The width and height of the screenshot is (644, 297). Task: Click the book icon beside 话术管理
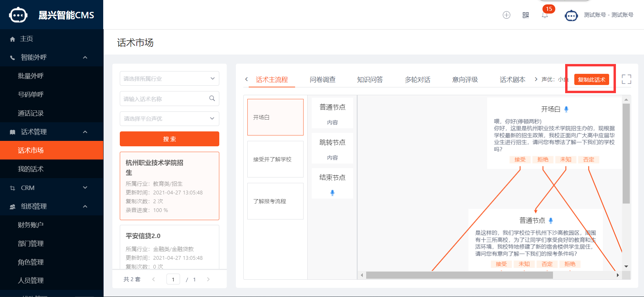click(x=13, y=132)
